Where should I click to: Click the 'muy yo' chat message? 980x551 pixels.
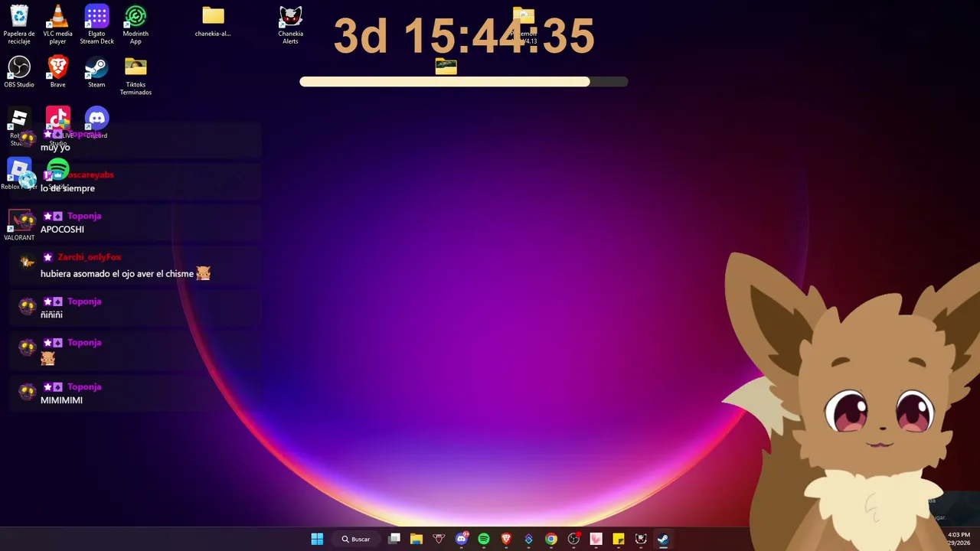tap(55, 147)
